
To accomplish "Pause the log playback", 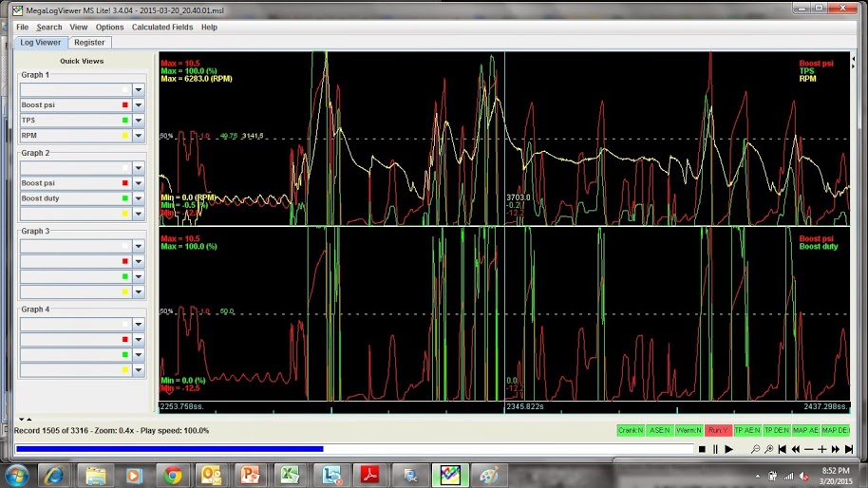I will (x=715, y=449).
